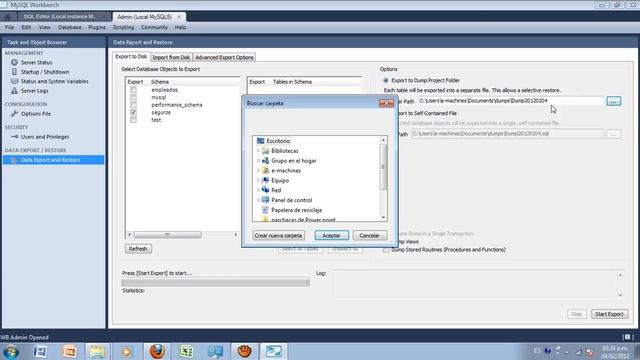This screenshot has height=360, width=640.
Task: Select Data Export and Restore item
Action: (53, 160)
